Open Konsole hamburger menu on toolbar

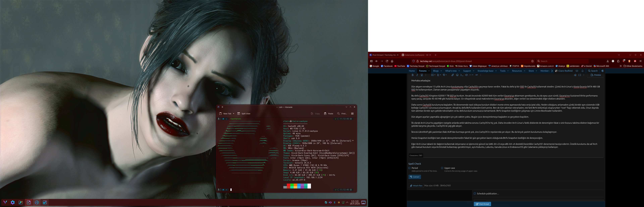click(352, 114)
